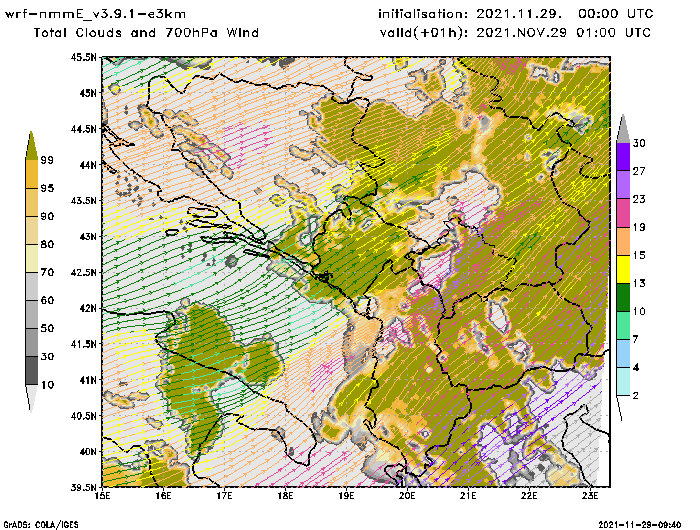This screenshot has width=700, height=530.
Task: Click the pale cyan 2-4 wind swatch
Action: pyautogui.click(x=623, y=382)
